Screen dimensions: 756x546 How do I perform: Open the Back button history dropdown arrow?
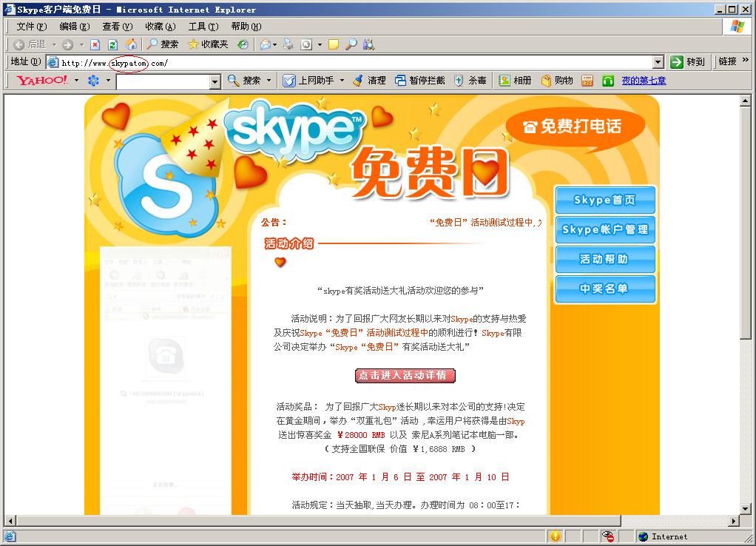(x=55, y=44)
